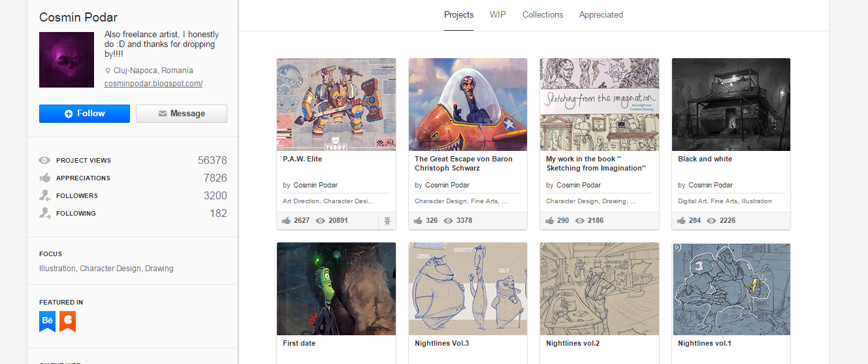This screenshot has width=868, height=364.
Task: Show the Appreciated tab
Action: pyautogui.click(x=601, y=15)
